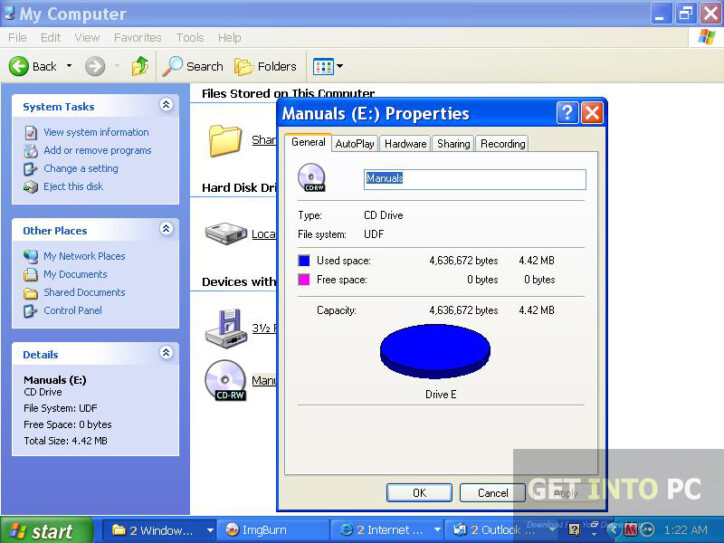Image resolution: width=724 pixels, height=543 pixels.
Task: Click OK in Properties dialog
Action: [419, 493]
